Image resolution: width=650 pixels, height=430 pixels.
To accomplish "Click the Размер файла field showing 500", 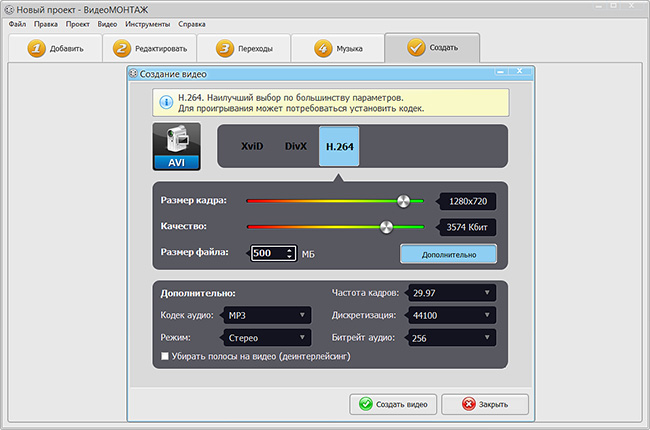I will pos(273,253).
